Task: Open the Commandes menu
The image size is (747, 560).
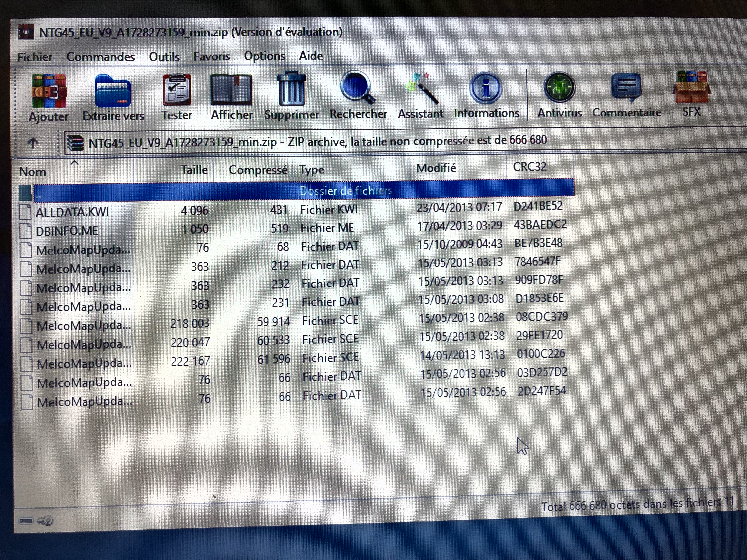Action: point(101,57)
